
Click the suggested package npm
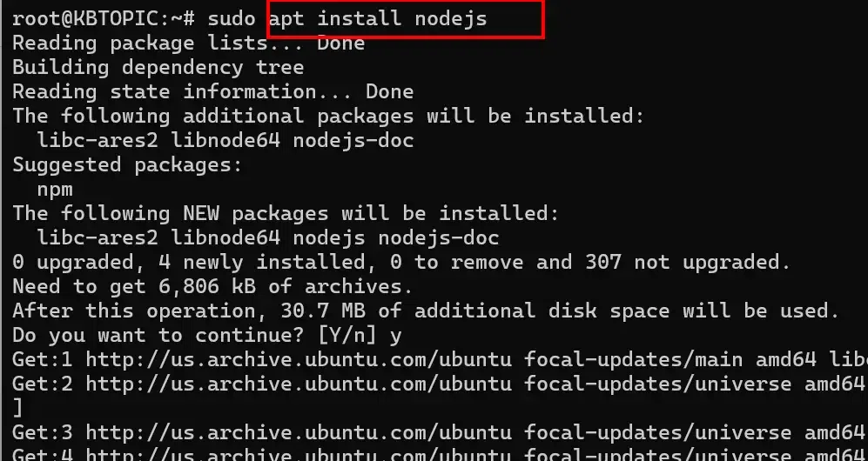[55, 190]
